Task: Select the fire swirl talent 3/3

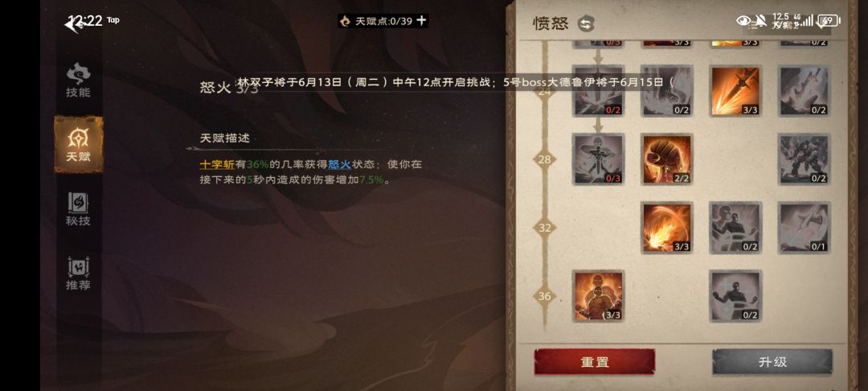Action: click(x=666, y=228)
